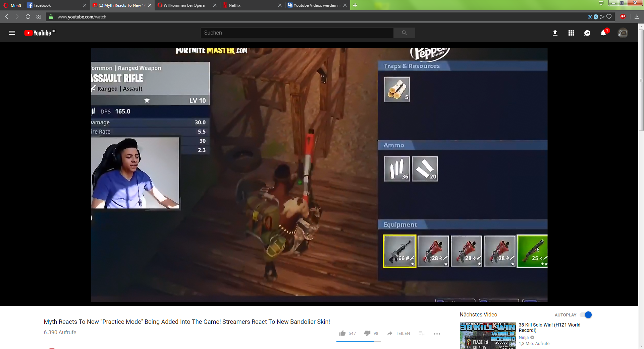The width and height of the screenshot is (644, 349).
Task: Click the video player to pause
Action: [x=319, y=174]
